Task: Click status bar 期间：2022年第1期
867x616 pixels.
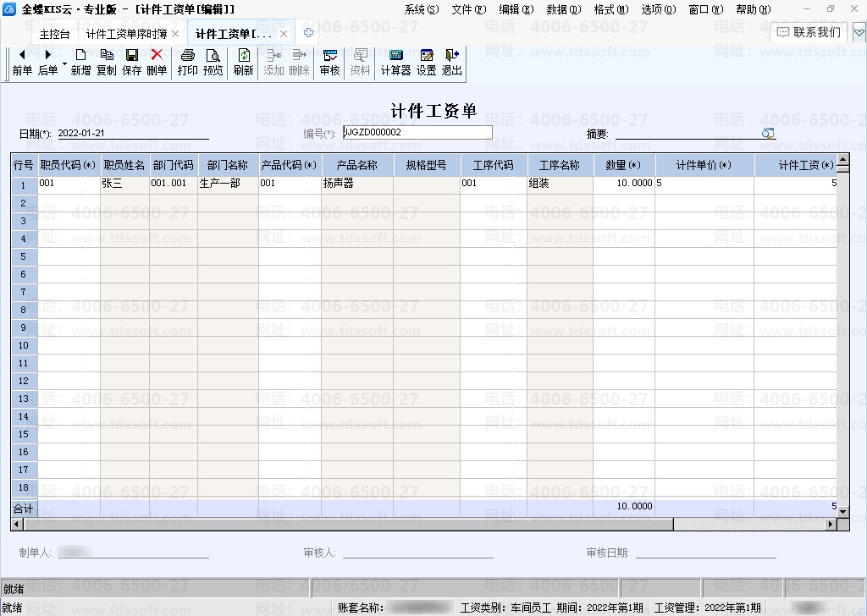Action: [599, 608]
